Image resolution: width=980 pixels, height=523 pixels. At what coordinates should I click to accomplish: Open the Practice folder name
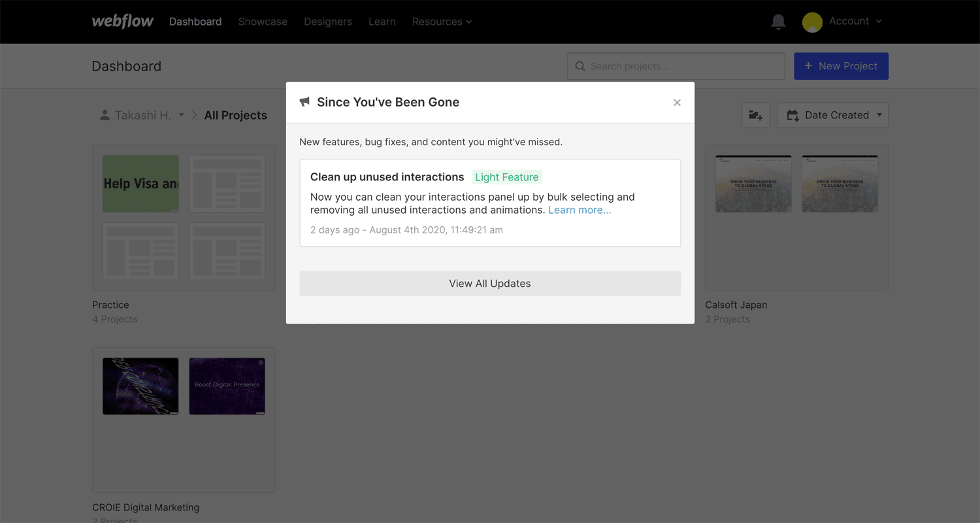(110, 305)
